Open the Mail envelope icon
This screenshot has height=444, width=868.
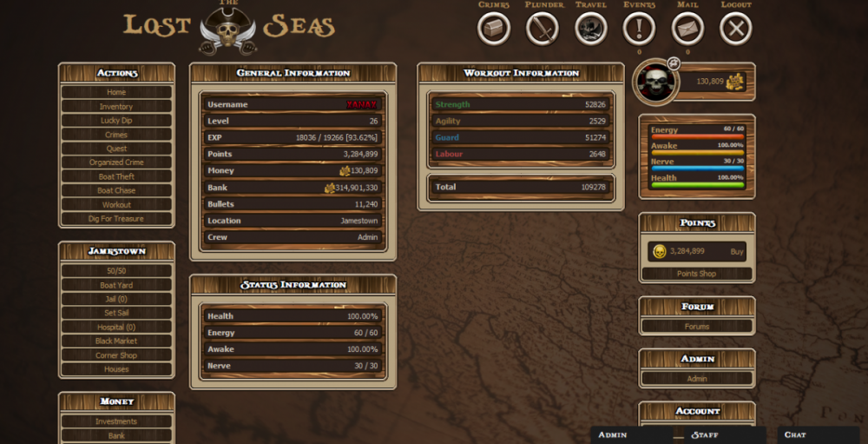(687, 29)
